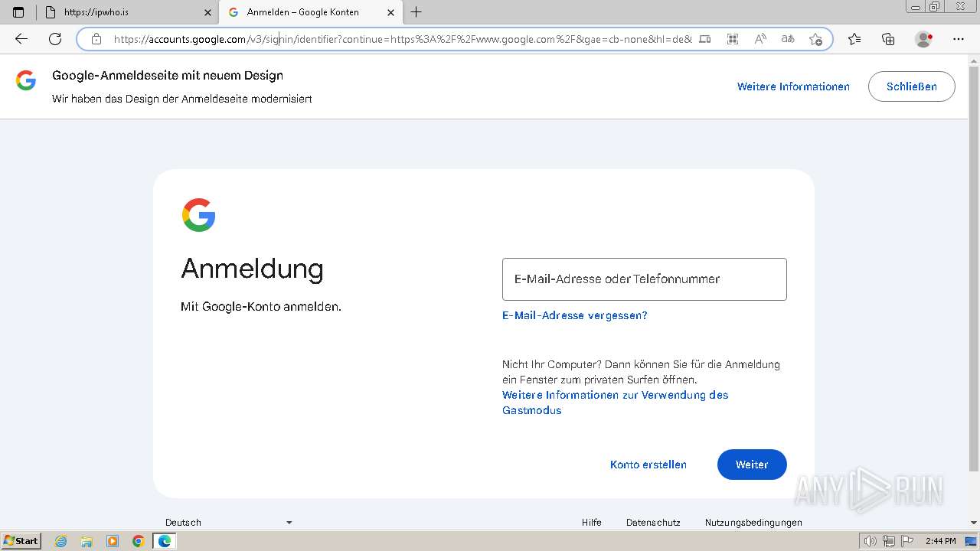
Task: Expand the Deutsch language dropdown
Action: (x=229, y=523)
